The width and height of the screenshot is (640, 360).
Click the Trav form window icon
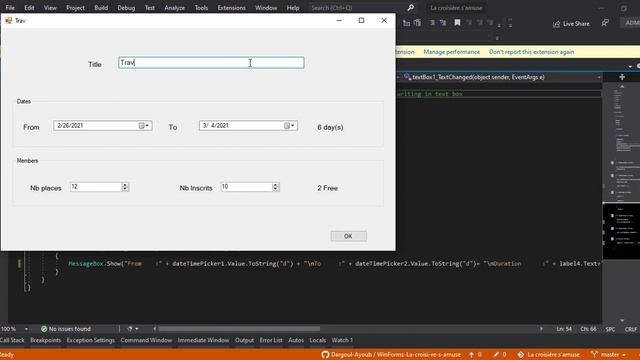(9, 20)
